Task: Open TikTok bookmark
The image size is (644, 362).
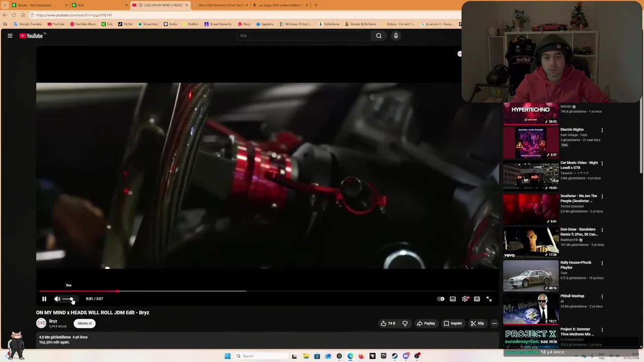Action: point(125,24)
